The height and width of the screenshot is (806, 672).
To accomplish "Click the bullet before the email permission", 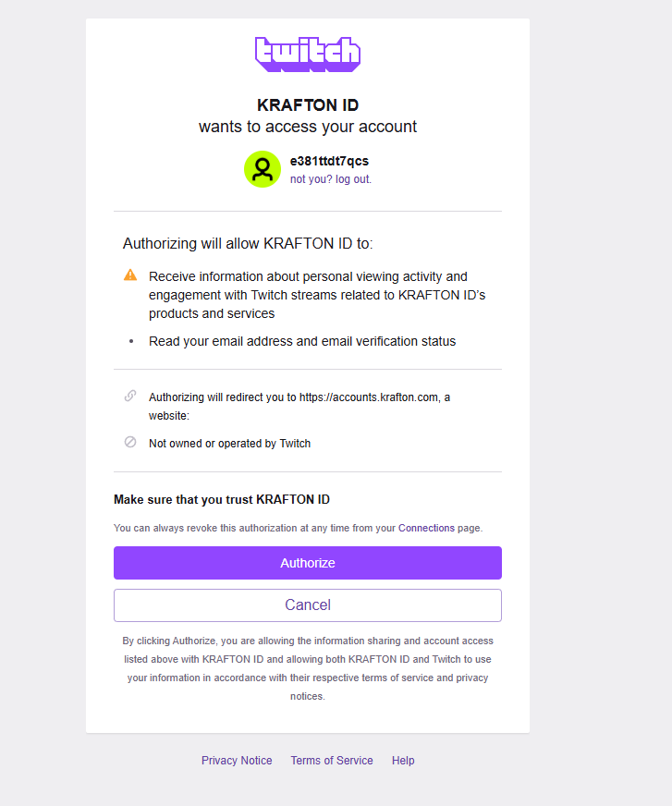I will pos(130,341).
